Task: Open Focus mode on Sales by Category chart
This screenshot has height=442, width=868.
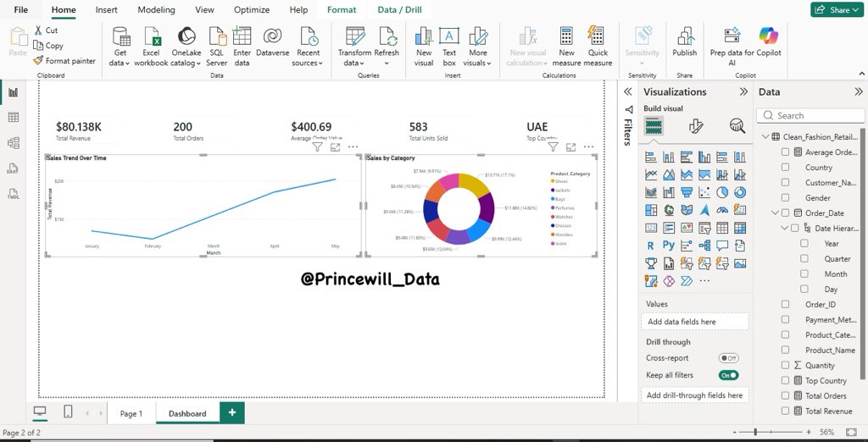Action: pos(570,147)
